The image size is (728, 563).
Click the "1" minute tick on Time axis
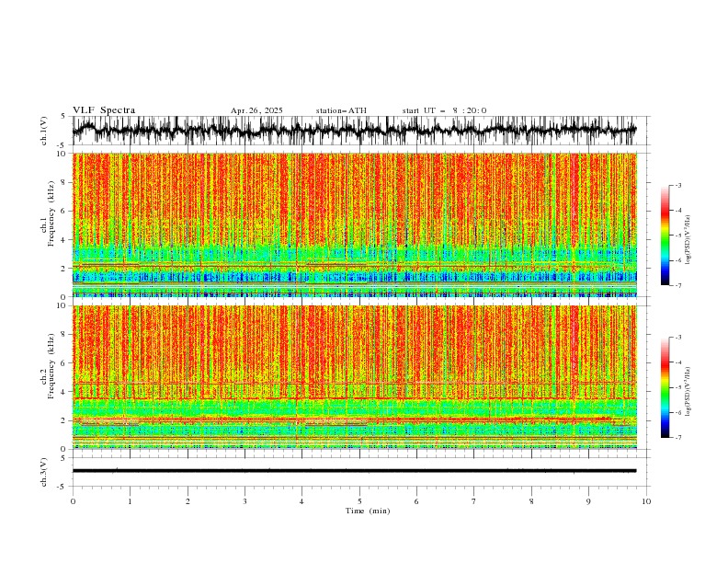[130, 501]
